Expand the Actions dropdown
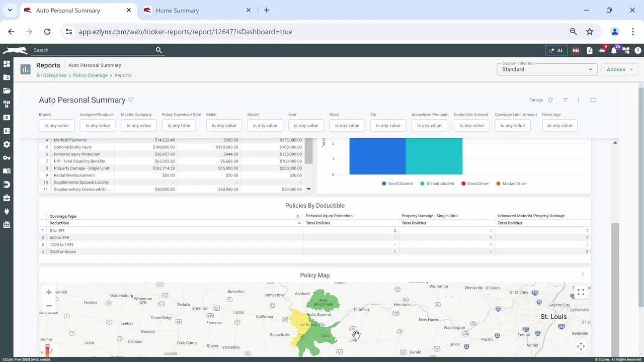The height and width of the screenshot is (362, 644). (x=619, y=69)
